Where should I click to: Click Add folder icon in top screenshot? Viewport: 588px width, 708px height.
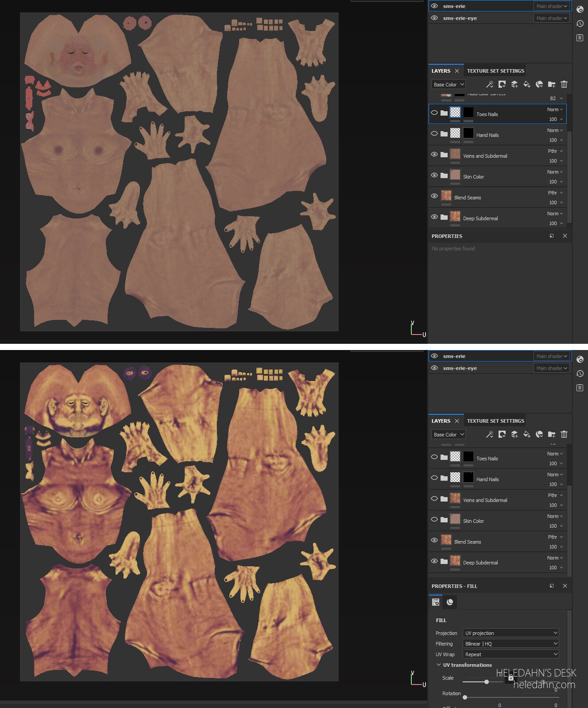coord(551,84)
